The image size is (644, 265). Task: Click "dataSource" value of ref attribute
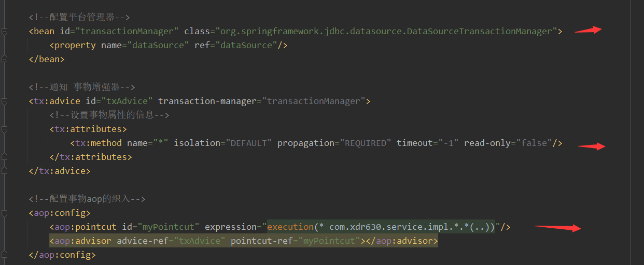(x=246, y=46)
